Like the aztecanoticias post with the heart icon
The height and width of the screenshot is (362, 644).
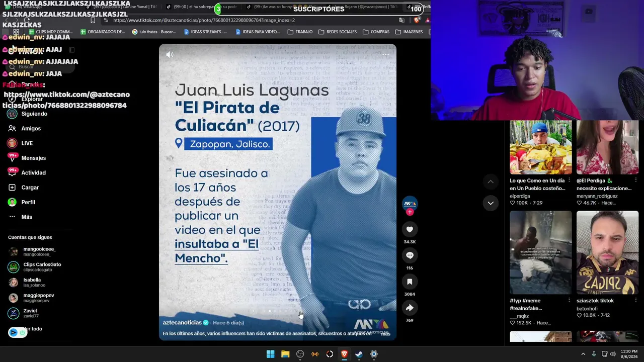[410, 229]
